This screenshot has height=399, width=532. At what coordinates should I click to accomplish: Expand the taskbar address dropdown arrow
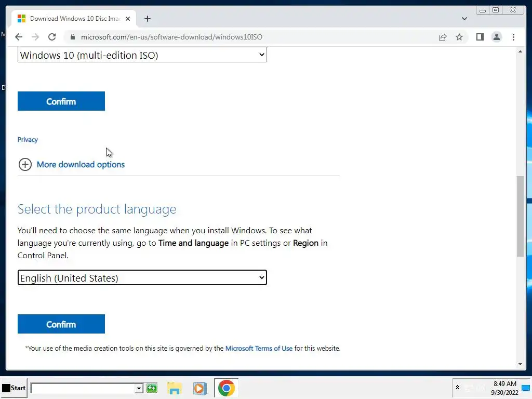tap(138, 388)
